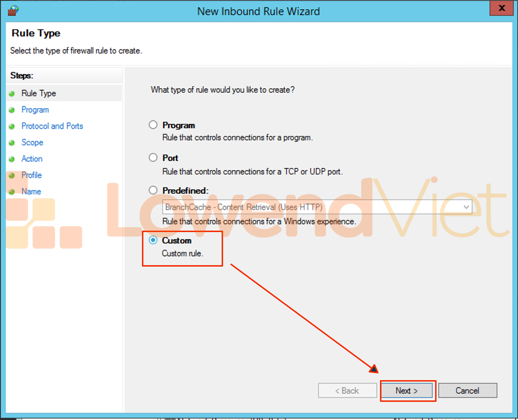518x420 pixels.
Task: Click the firewall icon in title bar
Action: click(13, 11)
